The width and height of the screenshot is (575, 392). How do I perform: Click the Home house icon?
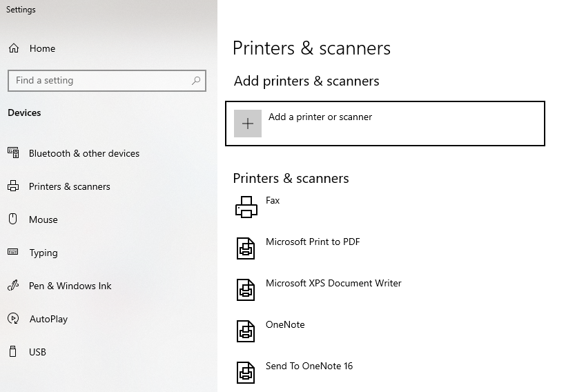(x=14, y=48)
